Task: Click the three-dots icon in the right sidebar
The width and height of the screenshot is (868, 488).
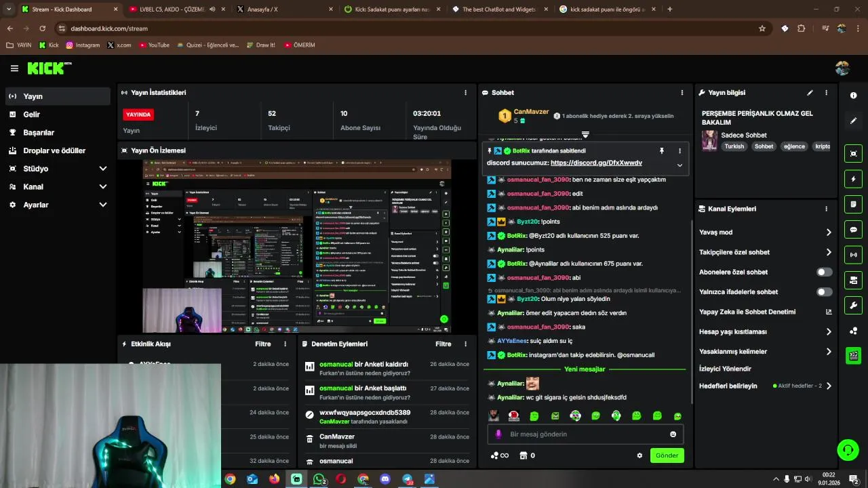Action: click(x=853, y=331)
